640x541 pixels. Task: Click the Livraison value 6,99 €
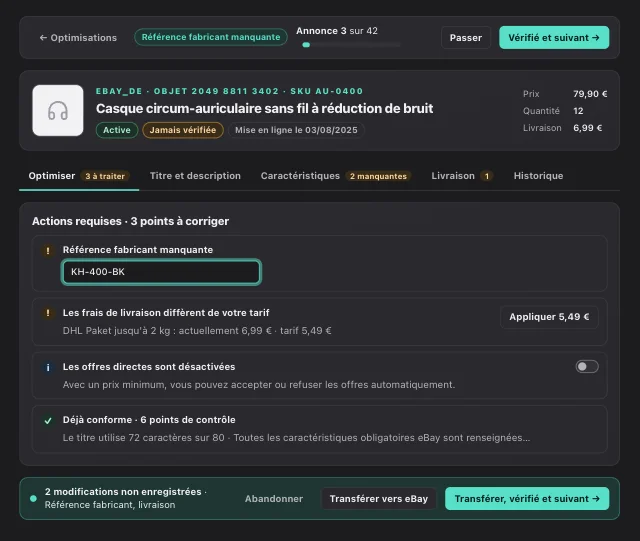[x=587, y=128]
